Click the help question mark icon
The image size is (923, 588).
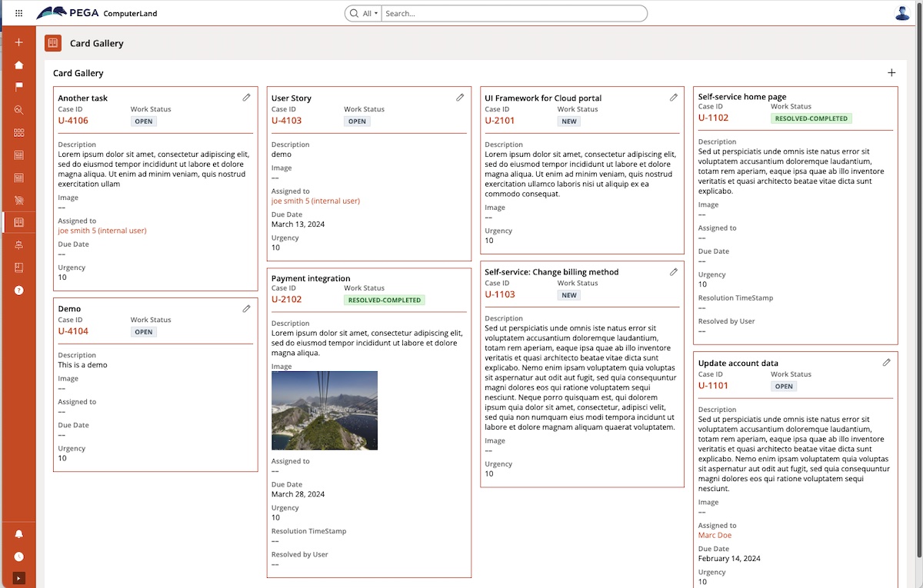click(18, 290)
